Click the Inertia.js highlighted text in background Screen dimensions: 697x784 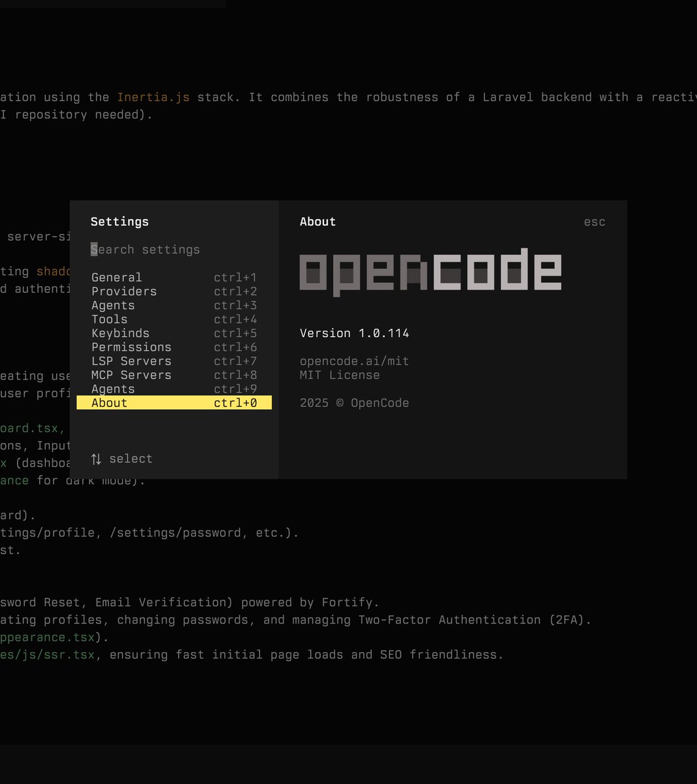(154, 97)
